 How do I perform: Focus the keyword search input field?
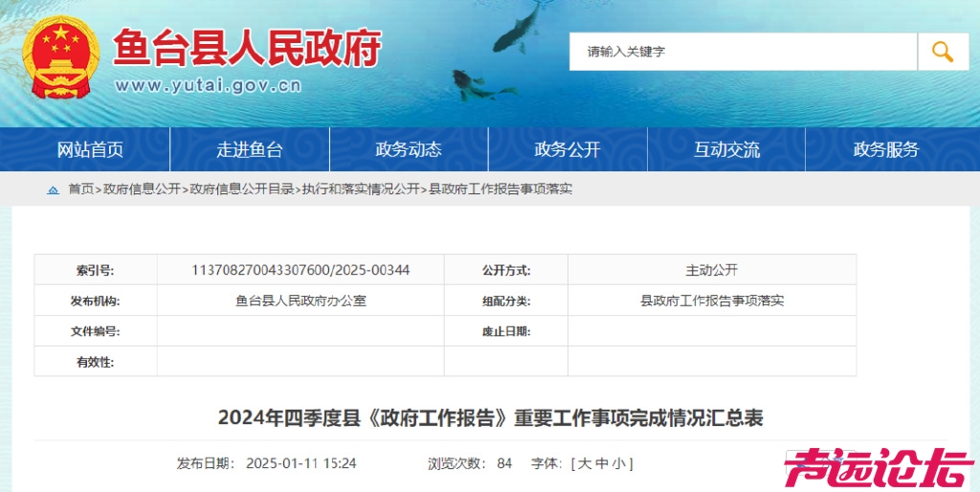[743, 52]
